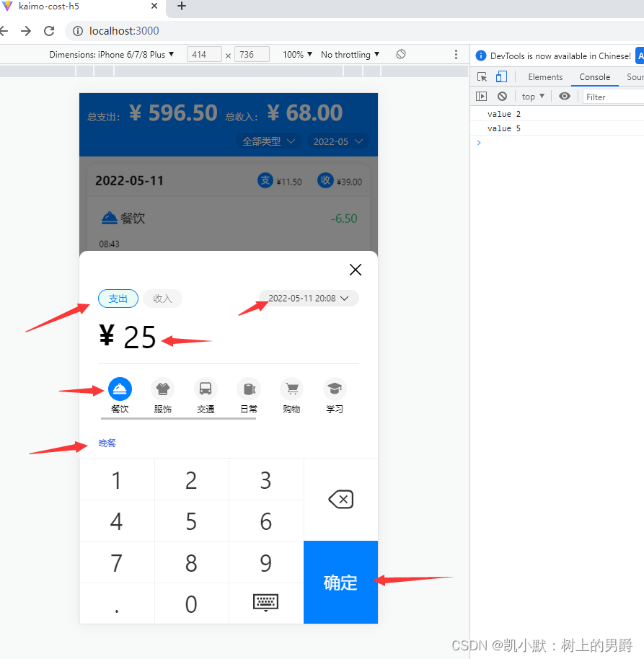Activate the DevTools inspect element picker icon
644x659 pixels.
[x=482, y=77]
